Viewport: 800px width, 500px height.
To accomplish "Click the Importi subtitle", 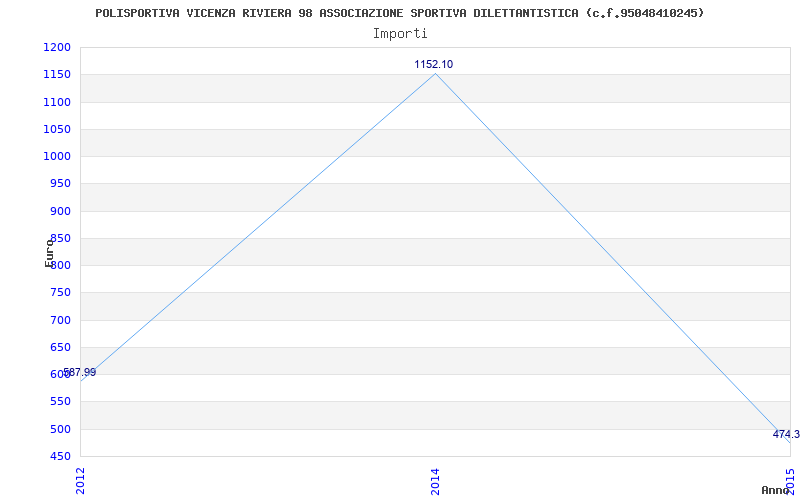I will point(400,34).
